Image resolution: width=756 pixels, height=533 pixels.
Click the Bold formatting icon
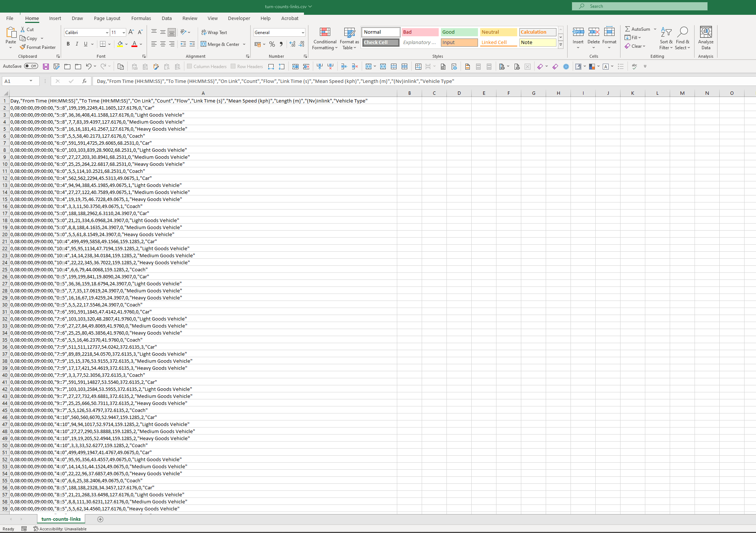pos(68,44)
